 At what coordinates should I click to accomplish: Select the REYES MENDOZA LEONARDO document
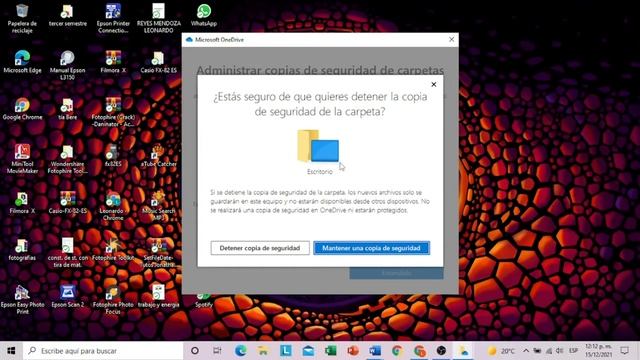click(x=159, y=18)
